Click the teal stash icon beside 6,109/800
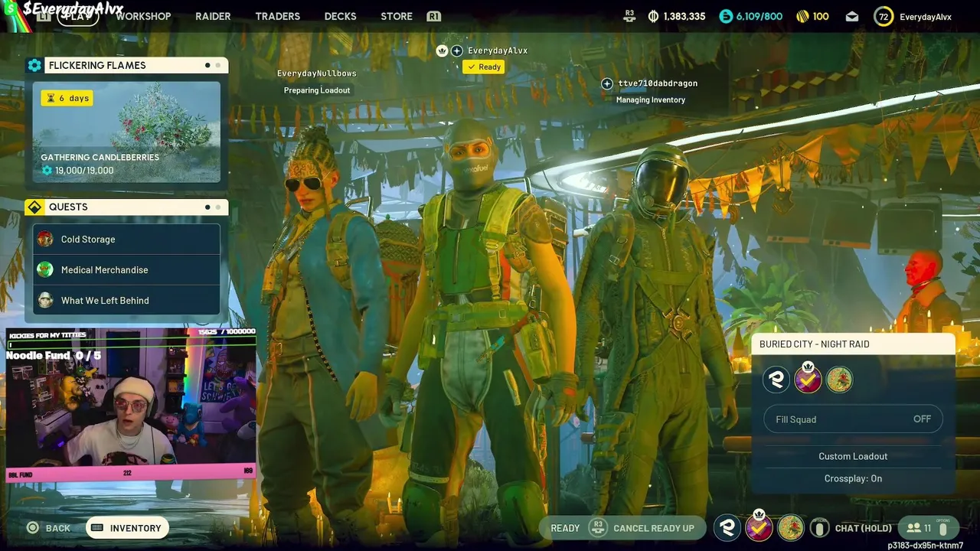This screenshot has width=980, height=551. 726,16
